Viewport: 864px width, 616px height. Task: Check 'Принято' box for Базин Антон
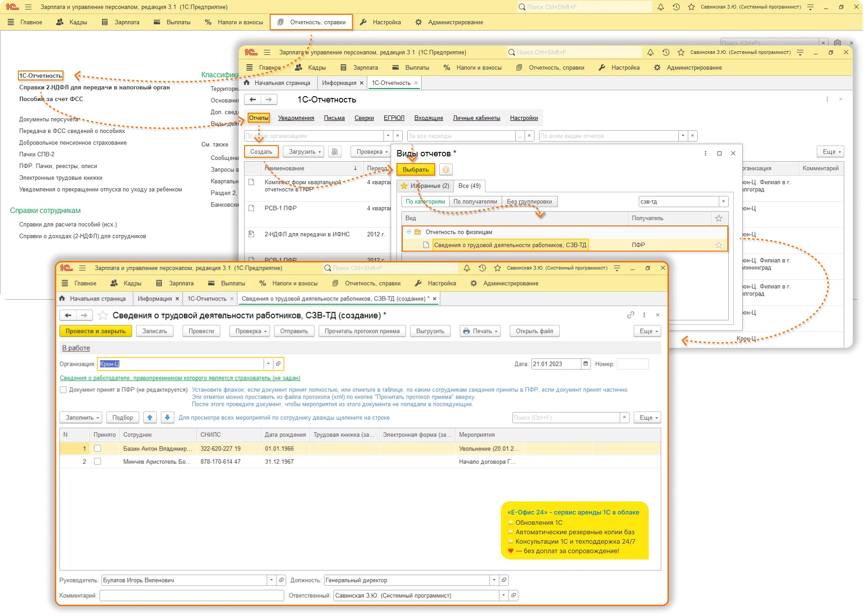pos(98,448)
